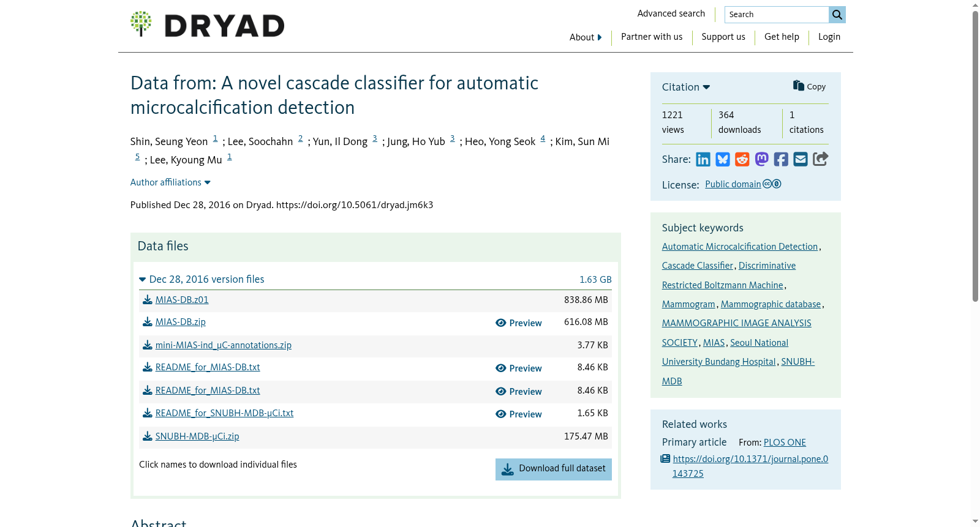Click the Dryad tree logo

[141, 24]
